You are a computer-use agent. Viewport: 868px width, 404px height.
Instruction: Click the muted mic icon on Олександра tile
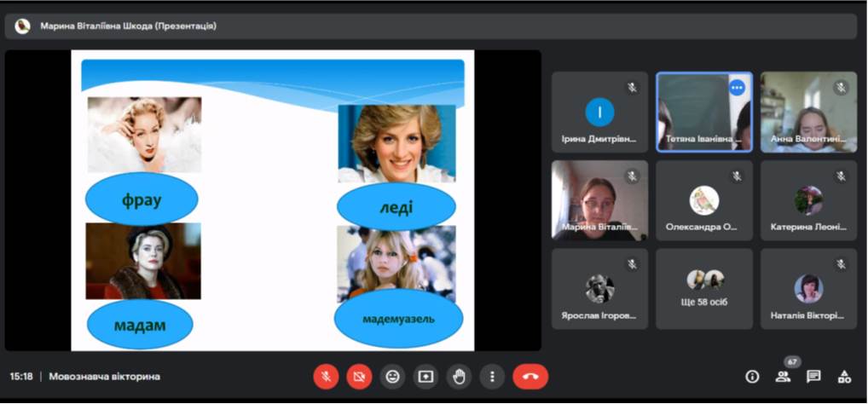(x=737, y=176)
